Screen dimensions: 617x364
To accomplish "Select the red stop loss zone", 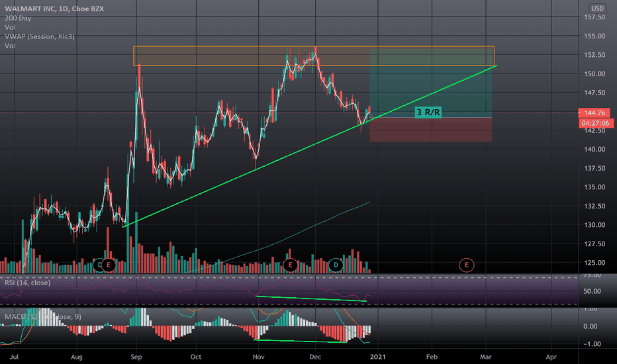I will (430, 130).
